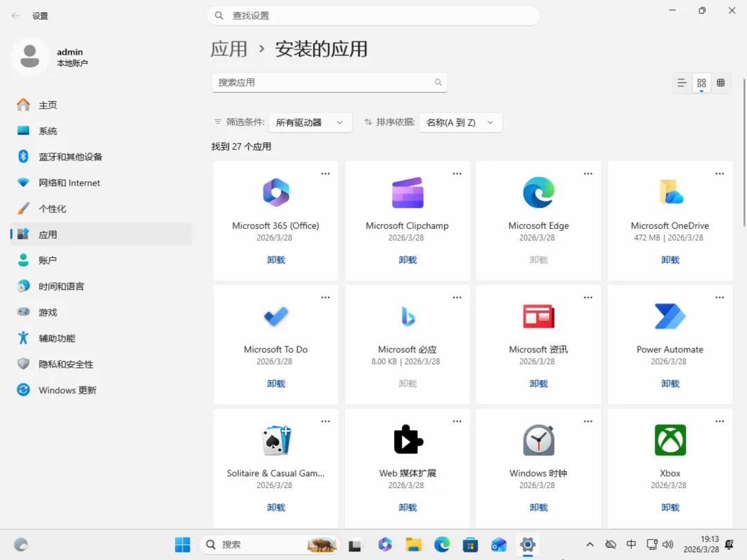Click the Power Automate app icon
Screen dimensions: 747x560
click(670, 316)
